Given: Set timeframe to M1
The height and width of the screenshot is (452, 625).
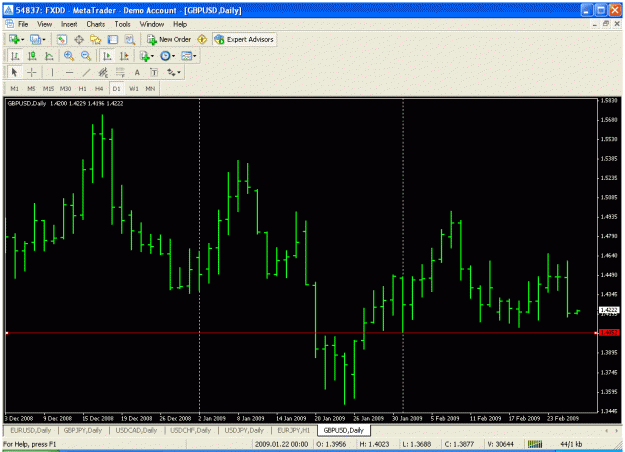Looking at the screenshot, I should pyautogui.click(x=15, y=88).
